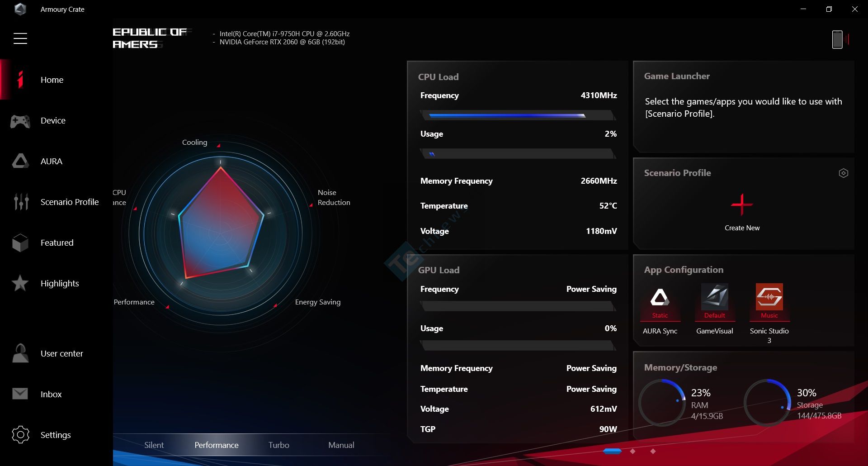Click the Game Launcher panel title
The height and width of the screenshot is (466, 868).
tap(677, 76)
